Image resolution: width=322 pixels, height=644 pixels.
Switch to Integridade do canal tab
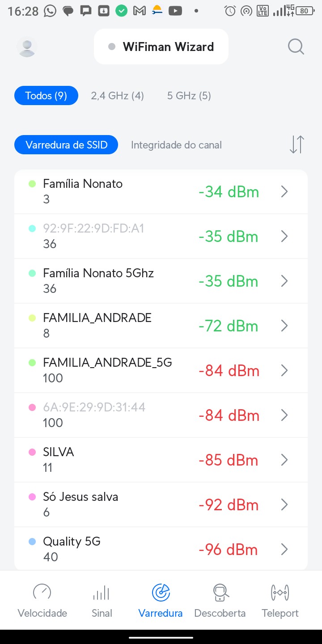(176, 145)
